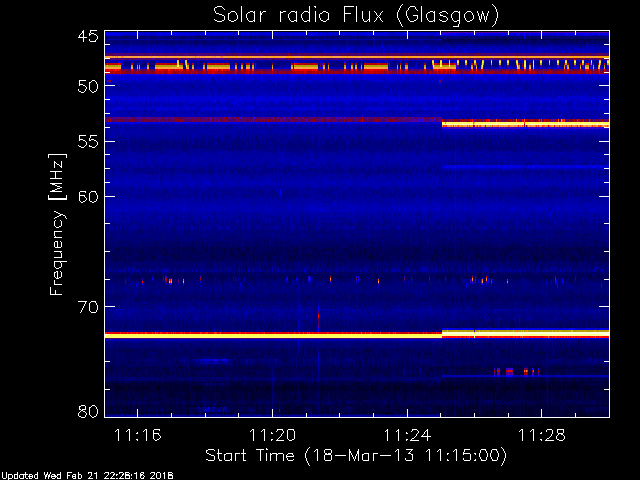Viewport: 640px width, 480px height.
Task: Click the red bursts near 76 MHz around 11:27
Action: coord(516,371)
